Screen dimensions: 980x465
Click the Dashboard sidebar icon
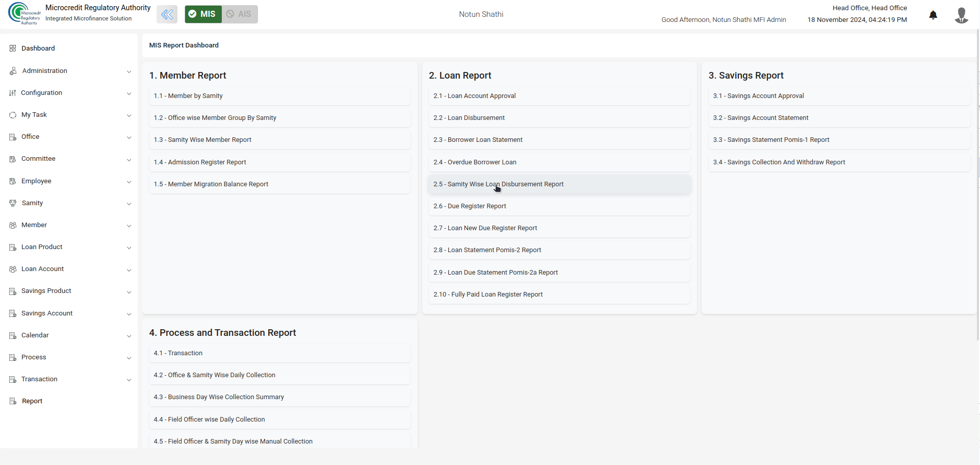tap(13, 48)
